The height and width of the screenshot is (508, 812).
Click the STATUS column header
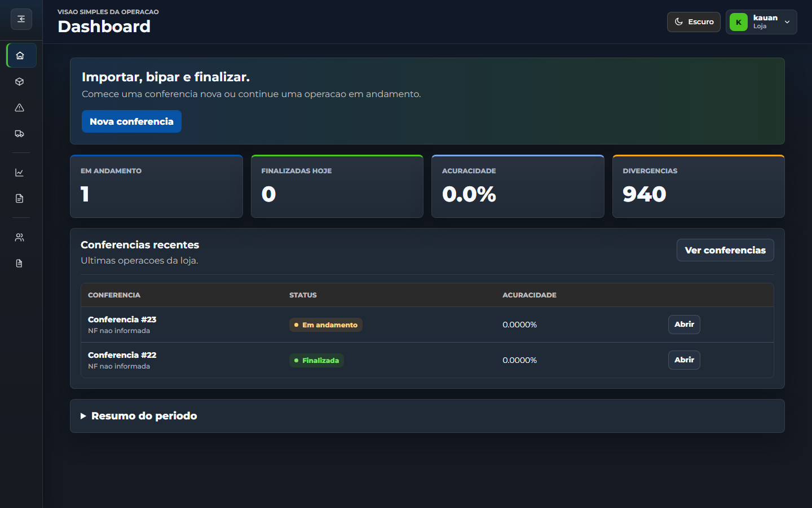tap(303, 295)
